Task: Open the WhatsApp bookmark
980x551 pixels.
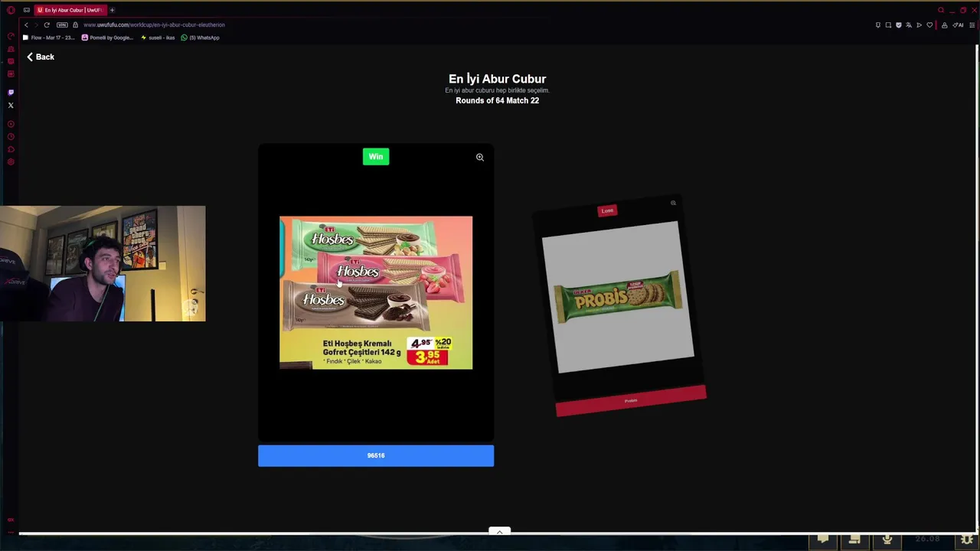Action: (201, 37)
